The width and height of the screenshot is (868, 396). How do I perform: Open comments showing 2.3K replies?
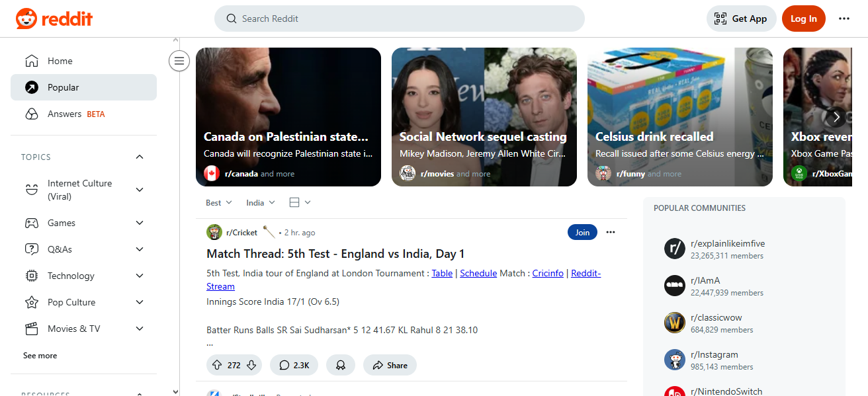click(294, 365)
